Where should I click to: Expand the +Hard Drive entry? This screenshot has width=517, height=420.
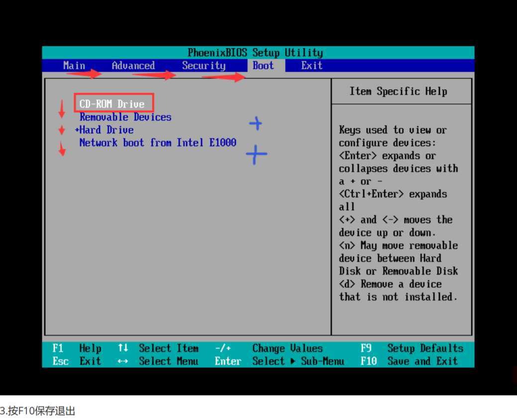tap(104, 129)
